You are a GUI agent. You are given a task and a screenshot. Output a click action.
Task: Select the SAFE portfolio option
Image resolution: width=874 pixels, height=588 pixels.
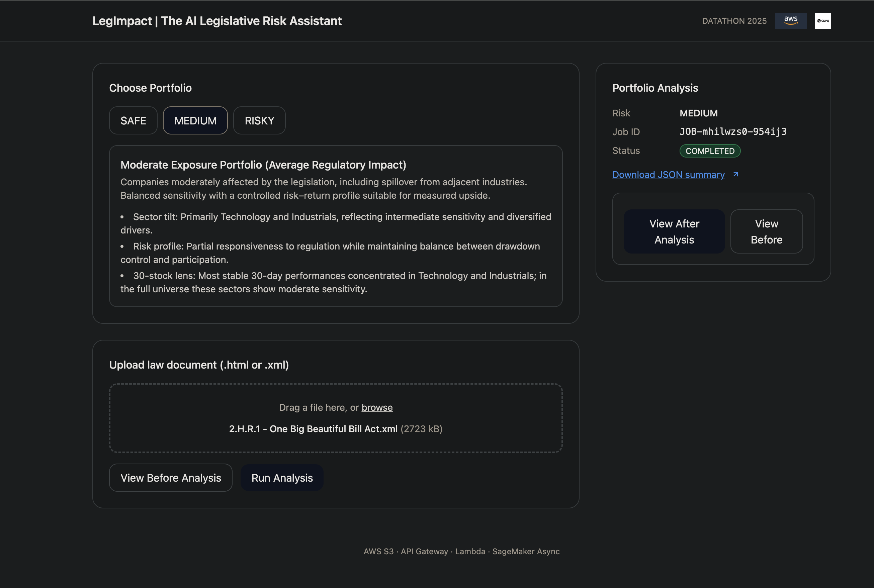(133, 120)
